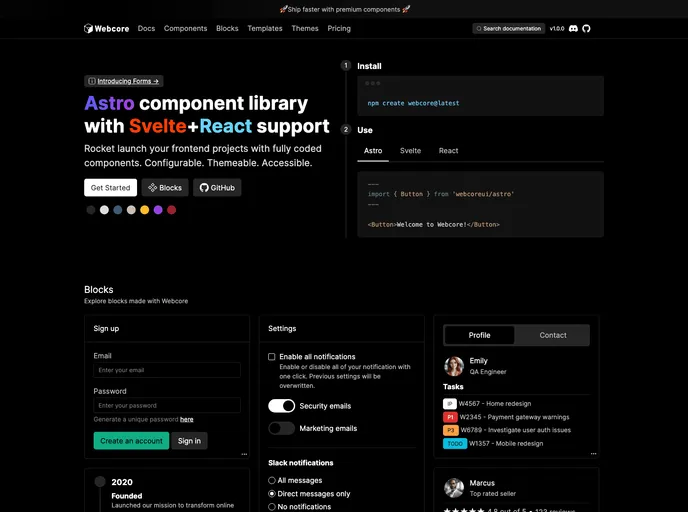Open the Themes nav link
Image resolution: width=688 pixels, height=512 pixels.
(x=305, y=29)
